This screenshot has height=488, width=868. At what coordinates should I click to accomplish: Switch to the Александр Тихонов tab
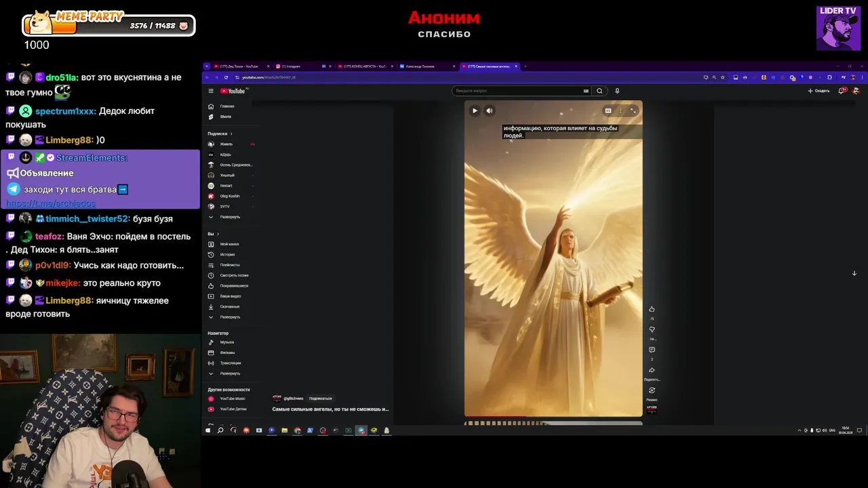(426, 66)
